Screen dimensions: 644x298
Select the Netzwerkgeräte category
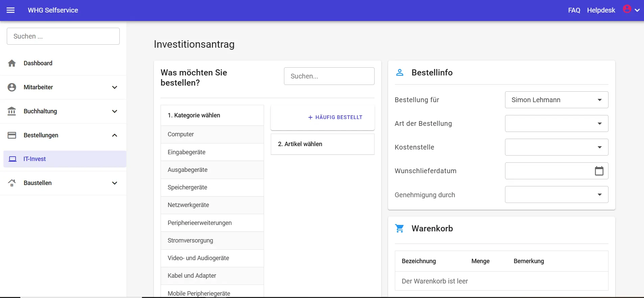[212, 205]
